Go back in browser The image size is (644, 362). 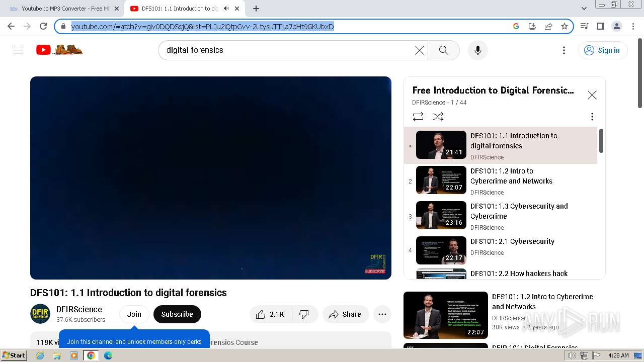coord(11,26)
